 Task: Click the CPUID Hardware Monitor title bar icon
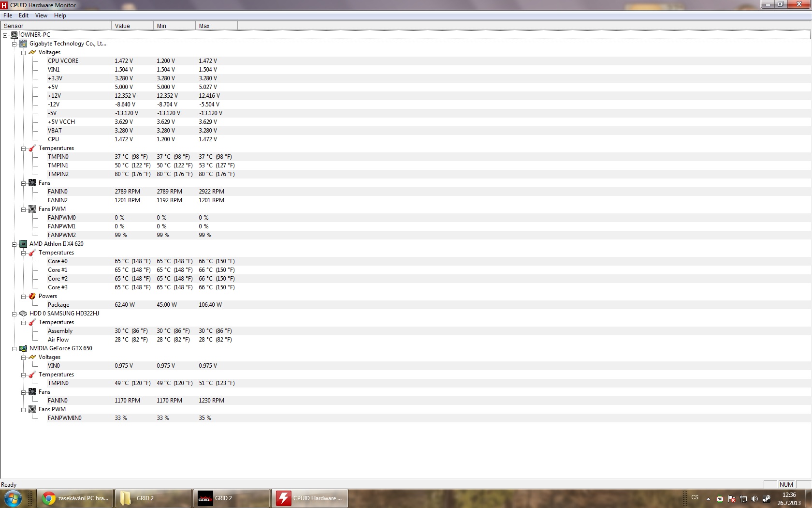4,5
